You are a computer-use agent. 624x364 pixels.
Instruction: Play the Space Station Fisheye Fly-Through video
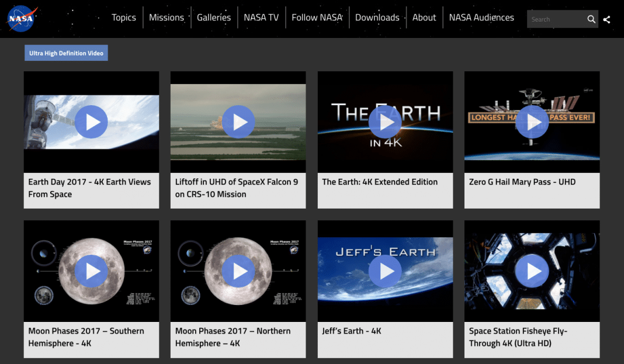[532, 271]
